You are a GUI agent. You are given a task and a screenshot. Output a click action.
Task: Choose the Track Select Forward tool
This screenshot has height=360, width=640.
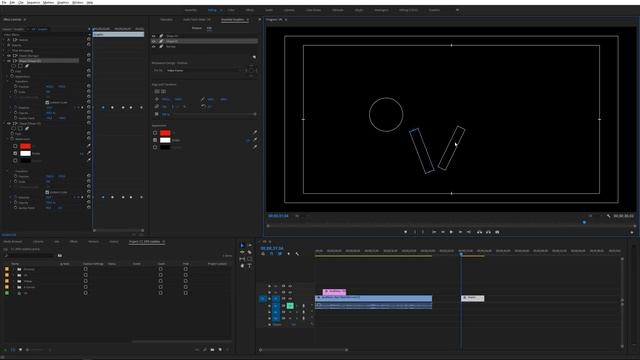tap(250, 245)
